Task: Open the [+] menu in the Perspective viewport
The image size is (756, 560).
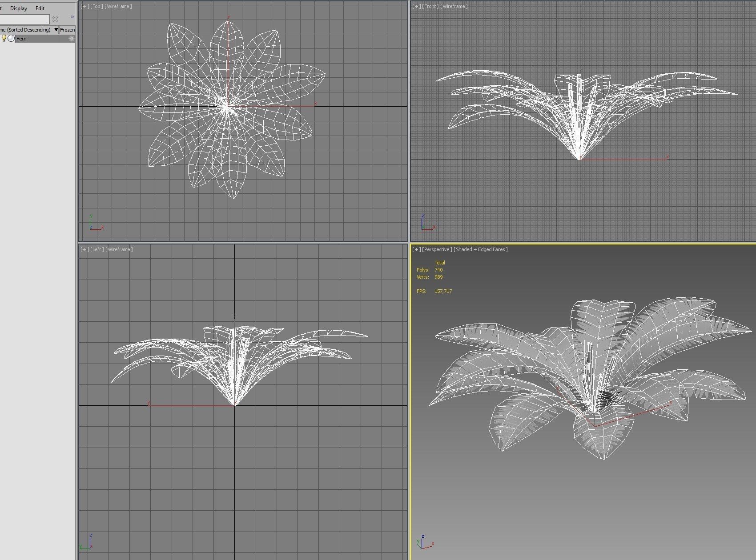Action: tap(417, 249)
